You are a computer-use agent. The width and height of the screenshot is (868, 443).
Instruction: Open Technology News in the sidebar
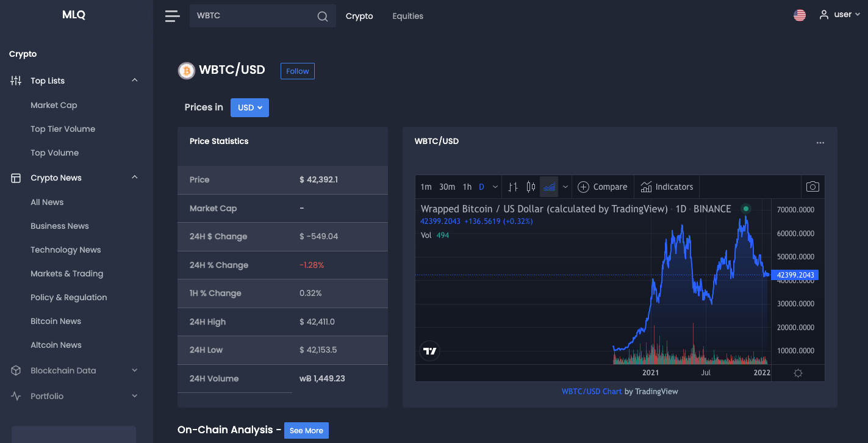[x=66, y=250]
